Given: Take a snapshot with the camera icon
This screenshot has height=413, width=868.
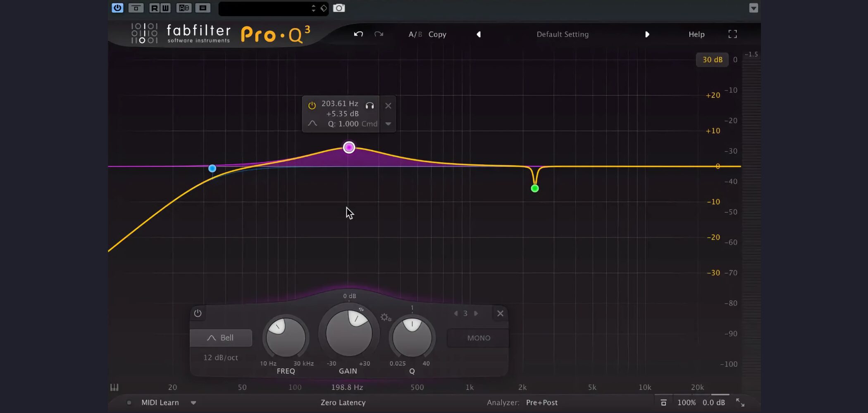Looking at the screenshot, I should [x=339, y=8].
